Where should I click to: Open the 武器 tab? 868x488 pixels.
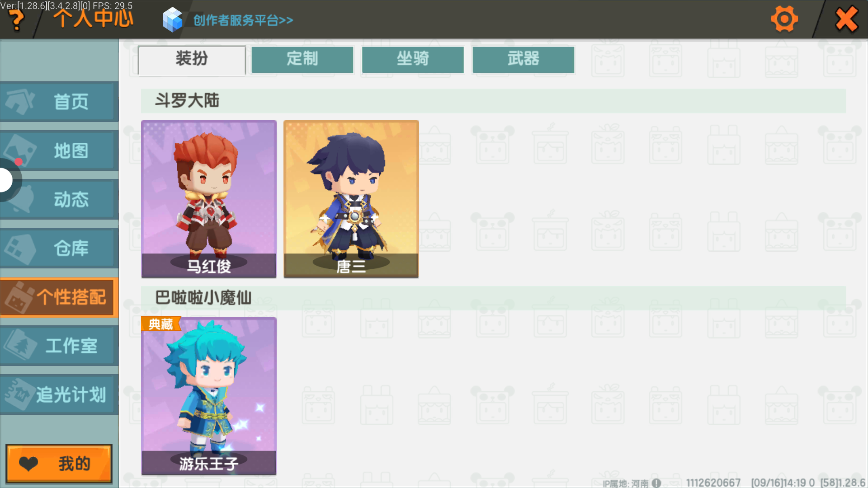pos(523,59)
